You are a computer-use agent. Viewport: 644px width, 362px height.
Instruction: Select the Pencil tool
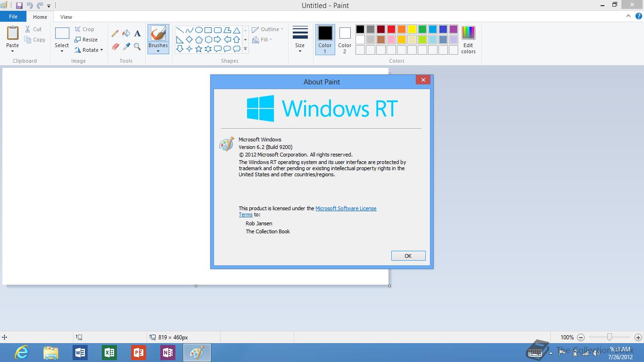pos(115,33)
